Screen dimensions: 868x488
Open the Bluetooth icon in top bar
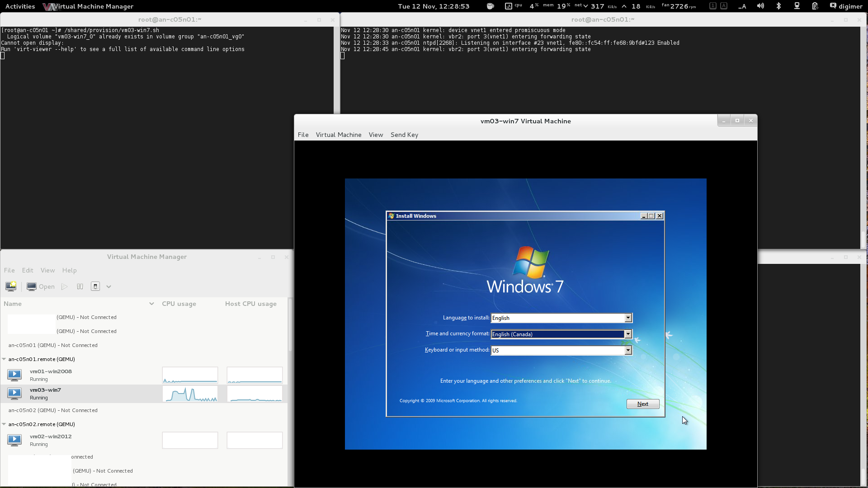pyautogui.click(x=778, y=6)
